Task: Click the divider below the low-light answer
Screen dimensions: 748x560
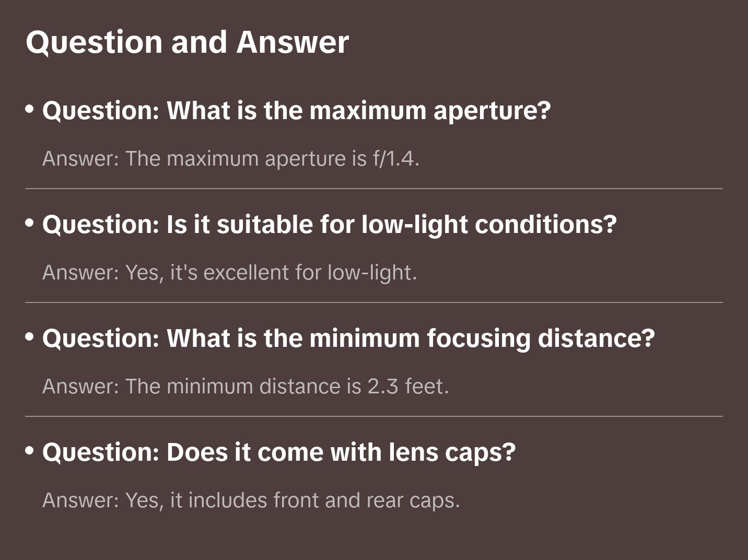Action: [374, 302]
